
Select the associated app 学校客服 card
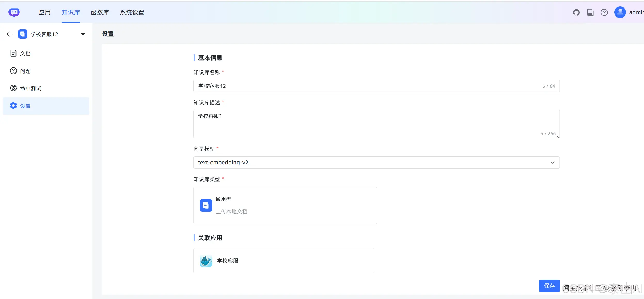tap(283, 261)
